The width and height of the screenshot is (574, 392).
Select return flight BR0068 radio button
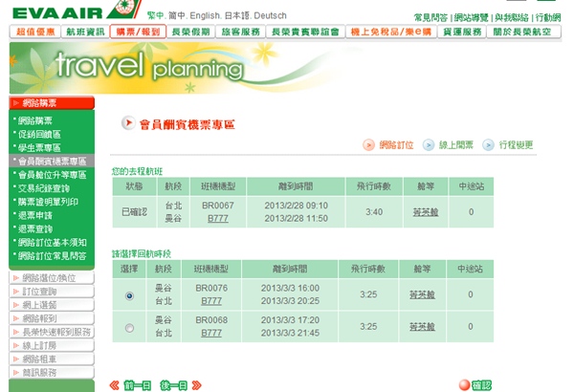129,328
